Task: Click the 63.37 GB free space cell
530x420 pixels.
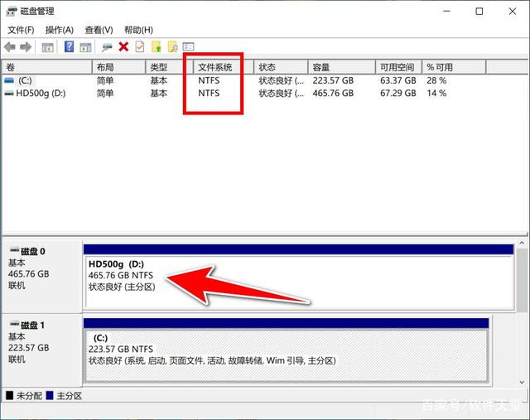Action: pos(398,80)
